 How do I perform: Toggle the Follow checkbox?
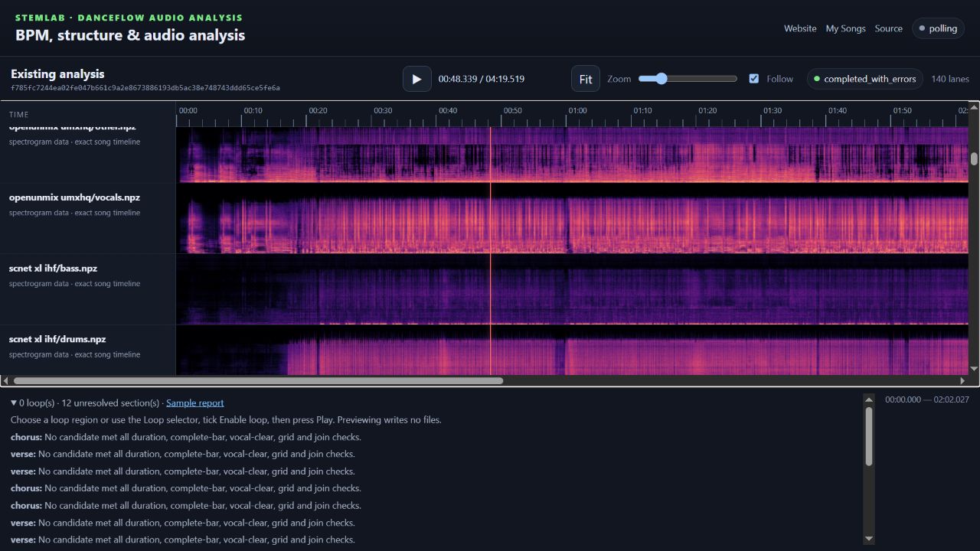[754, 79]
